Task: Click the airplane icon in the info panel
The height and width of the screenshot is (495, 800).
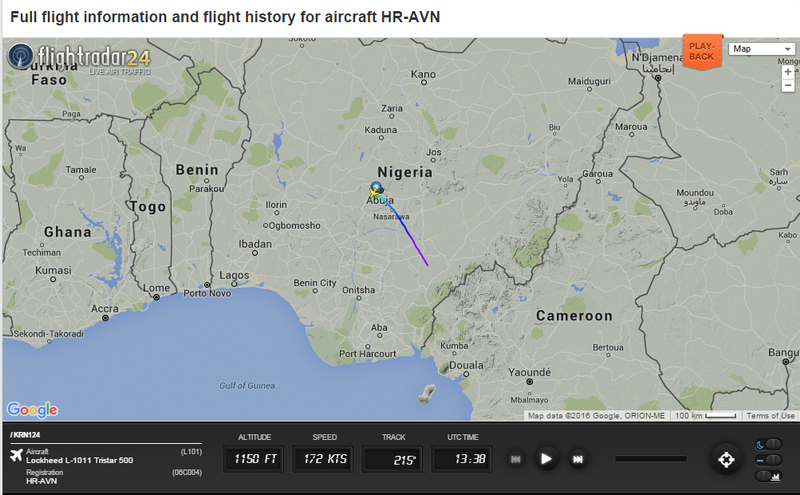Action: pyautogui.click(x=15, y=455)
